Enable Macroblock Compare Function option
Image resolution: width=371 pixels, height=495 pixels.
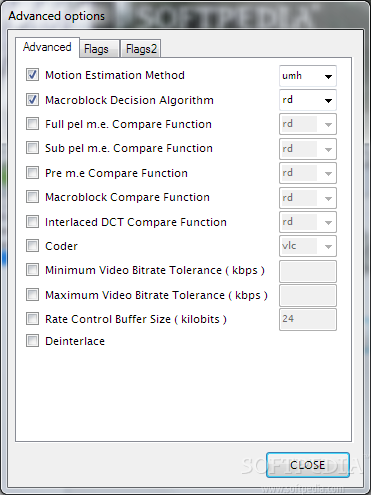tap(32, 197)
